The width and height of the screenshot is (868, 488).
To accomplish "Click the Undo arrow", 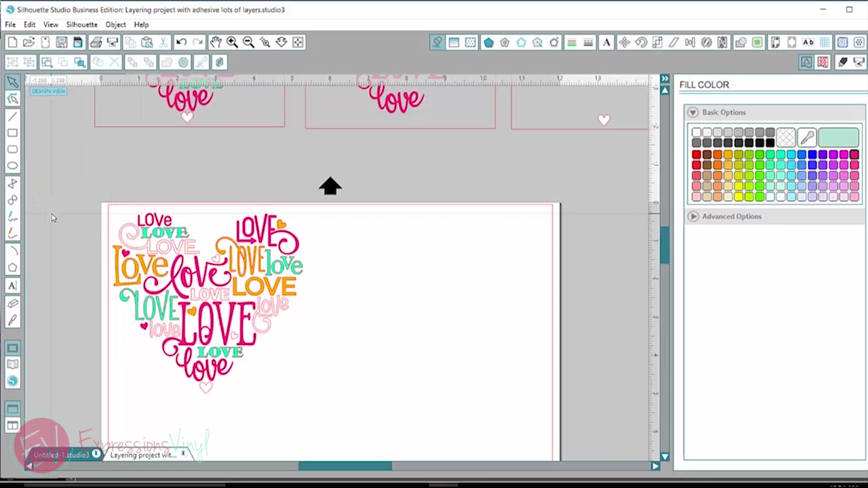I will coord(181,42).
